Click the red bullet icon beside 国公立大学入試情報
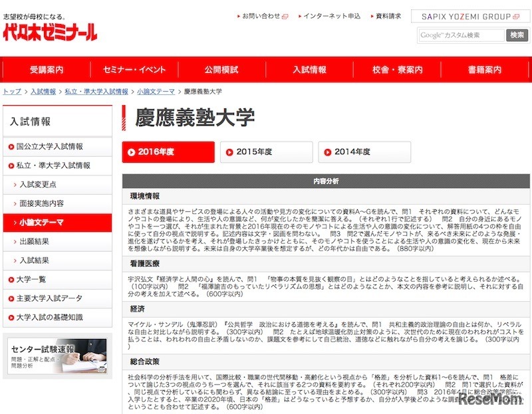 [11, 147]
